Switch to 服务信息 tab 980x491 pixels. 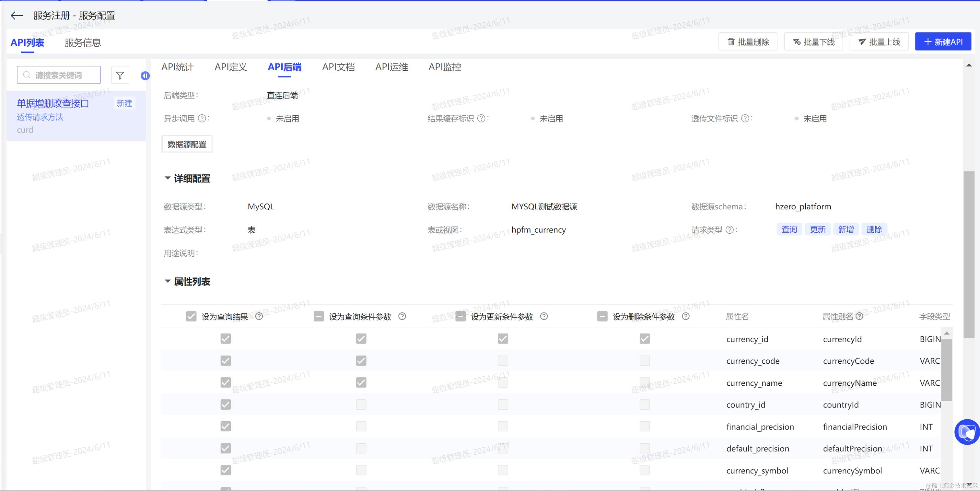(x=83, y=42)
